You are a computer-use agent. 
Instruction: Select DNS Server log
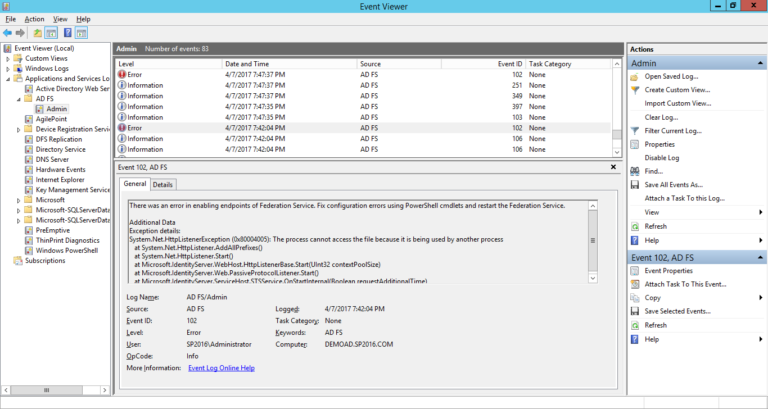[52, 159]
